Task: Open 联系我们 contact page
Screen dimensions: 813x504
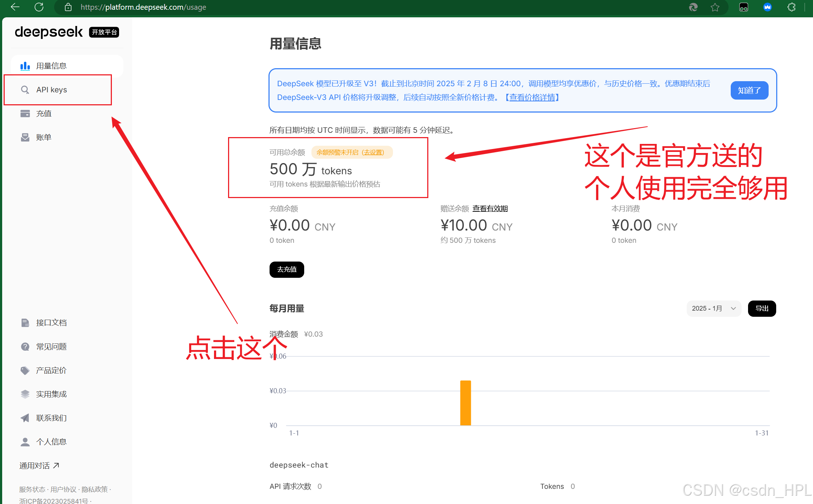Action: (x=51, y=418)
